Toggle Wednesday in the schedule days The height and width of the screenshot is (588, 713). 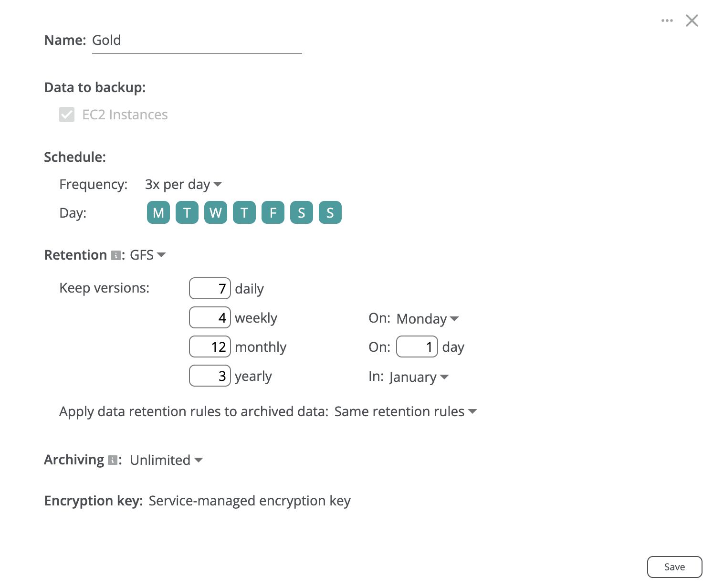pos(216,213)
